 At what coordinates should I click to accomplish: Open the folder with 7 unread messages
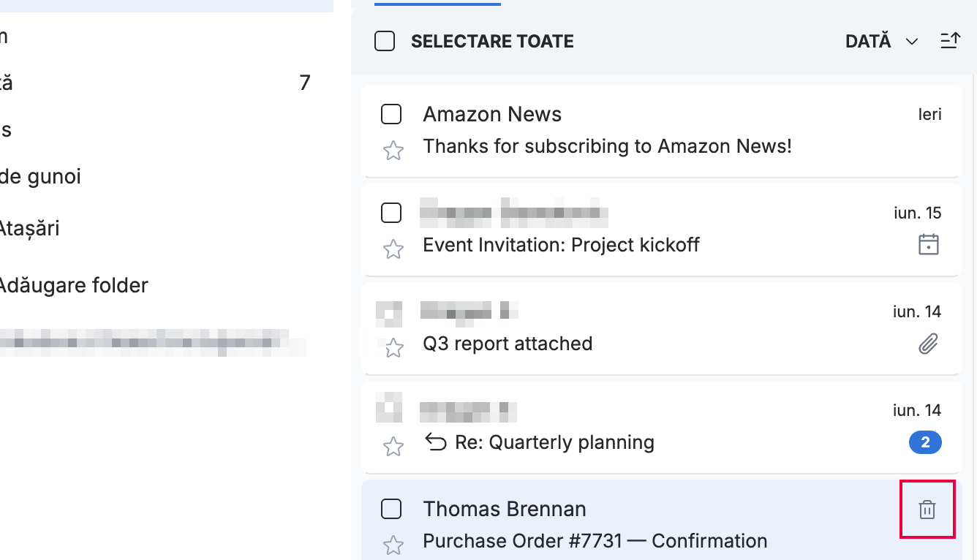pyautogui.click(x=155, y=83)
